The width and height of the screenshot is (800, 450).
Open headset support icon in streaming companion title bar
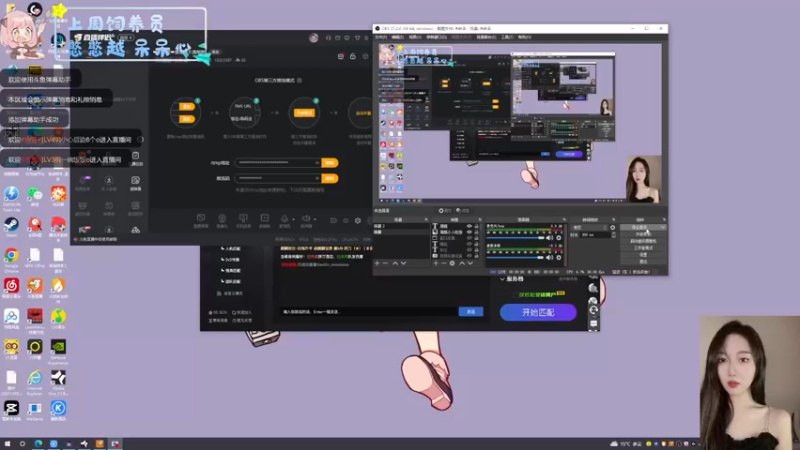[328, 38]
